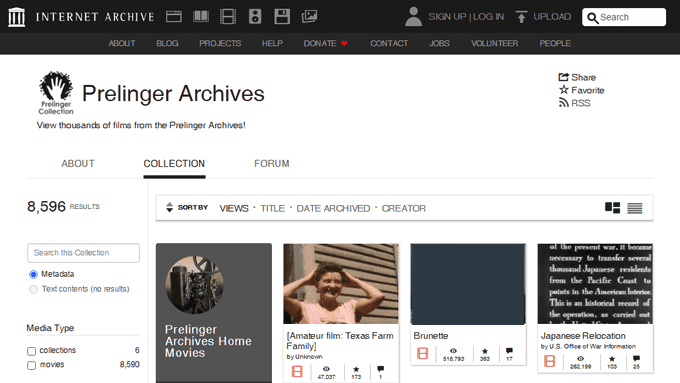Sort results by Views
This screenshot has height=383, width=680.
click(234, 209)
